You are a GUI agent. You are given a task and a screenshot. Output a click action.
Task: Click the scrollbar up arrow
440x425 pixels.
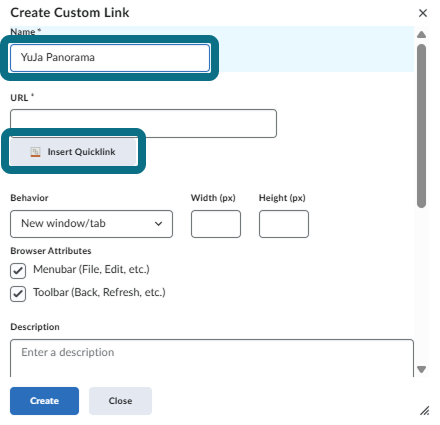pyautogui.click(x=421, y=34)
